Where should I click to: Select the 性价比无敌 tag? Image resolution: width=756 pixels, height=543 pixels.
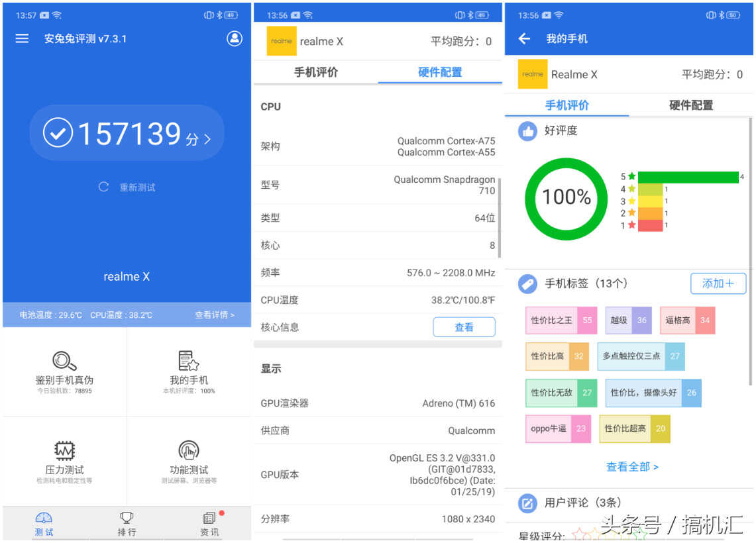point(561,393)
